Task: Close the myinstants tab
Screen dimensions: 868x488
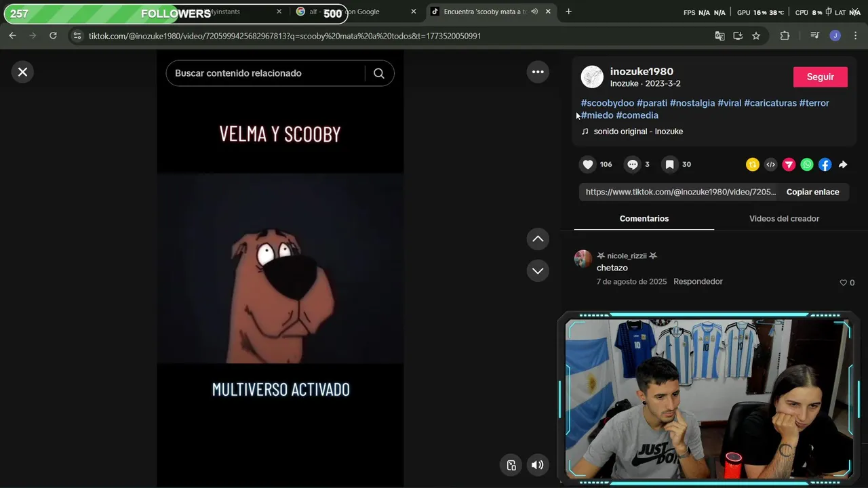Action: 279,12
